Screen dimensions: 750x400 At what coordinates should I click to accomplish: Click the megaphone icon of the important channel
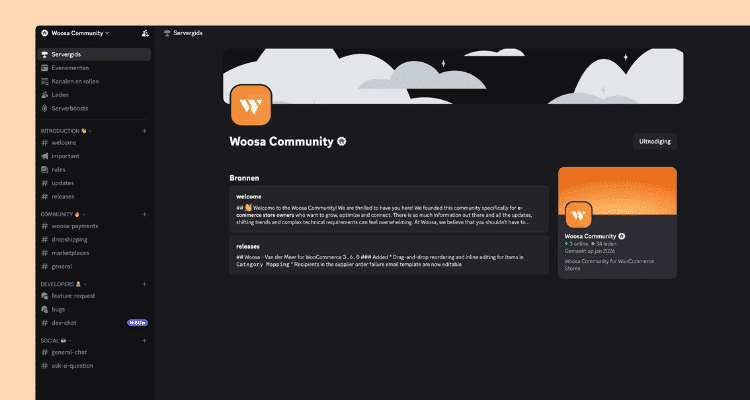click(45, 156)
